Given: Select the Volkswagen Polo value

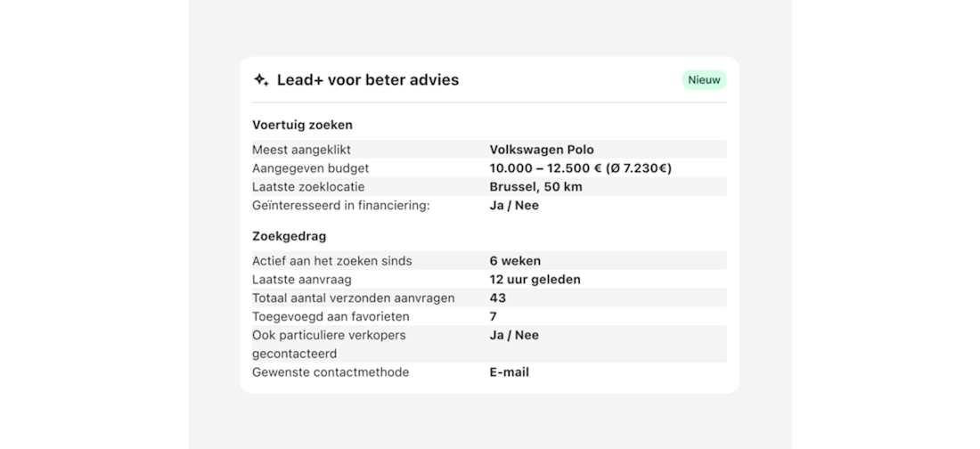Looking at the screenshot, I should 542,150.
